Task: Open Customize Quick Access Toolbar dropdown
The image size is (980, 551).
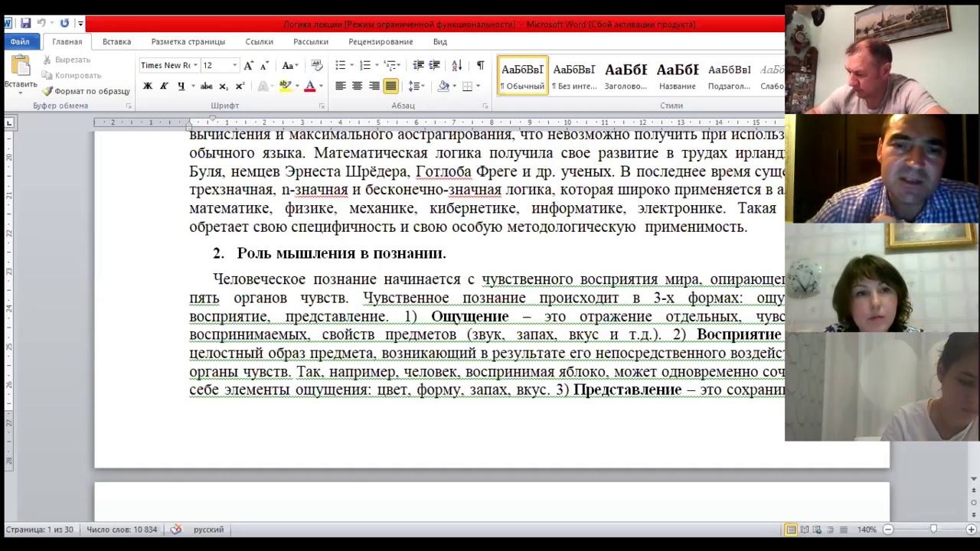Action: pos(80,24)
